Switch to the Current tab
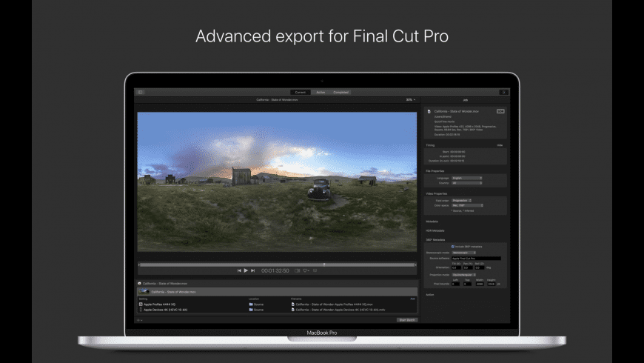The height and width of the screenshot is (363, 644). (301, 92)
